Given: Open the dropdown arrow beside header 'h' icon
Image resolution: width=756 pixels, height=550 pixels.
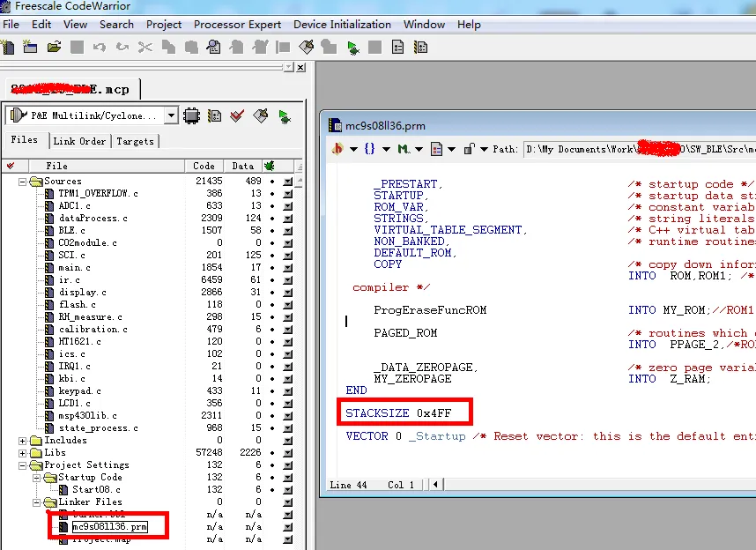Looking at the screenshot, I should [353, 149].
